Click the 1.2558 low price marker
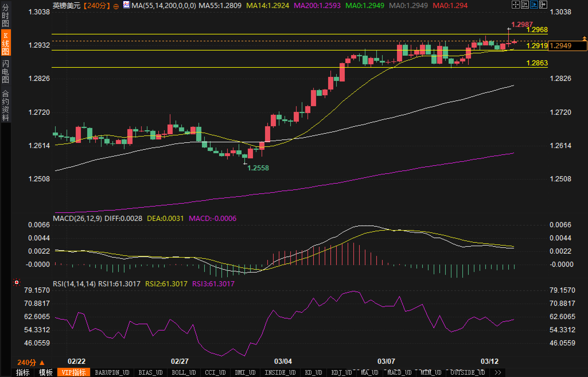588x377 pixels. click(258, 168)
